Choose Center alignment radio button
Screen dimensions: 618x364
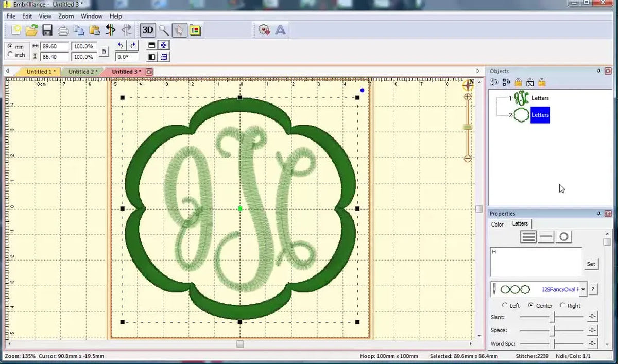531,305
